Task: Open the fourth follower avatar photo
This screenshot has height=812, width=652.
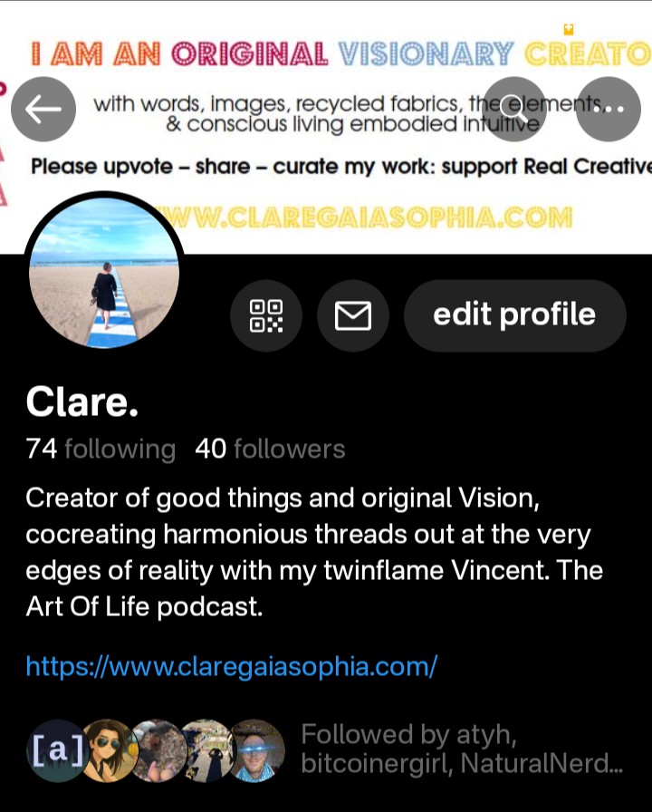Action: pyautogui.click(x=206, y=750)
